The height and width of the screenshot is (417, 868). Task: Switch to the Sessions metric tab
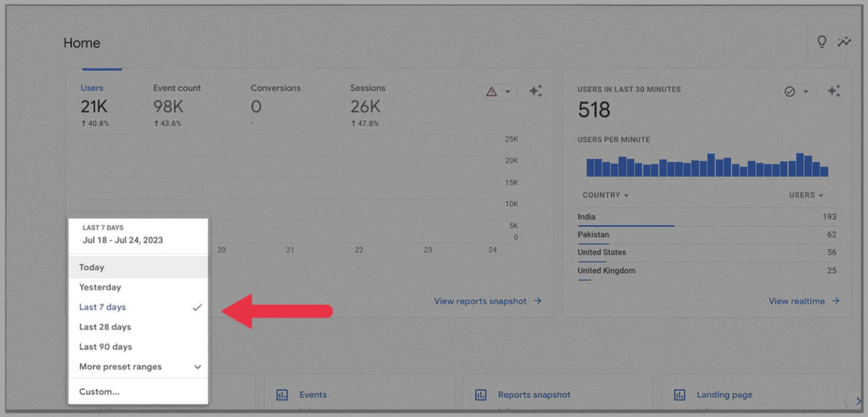tap(367, 88)
